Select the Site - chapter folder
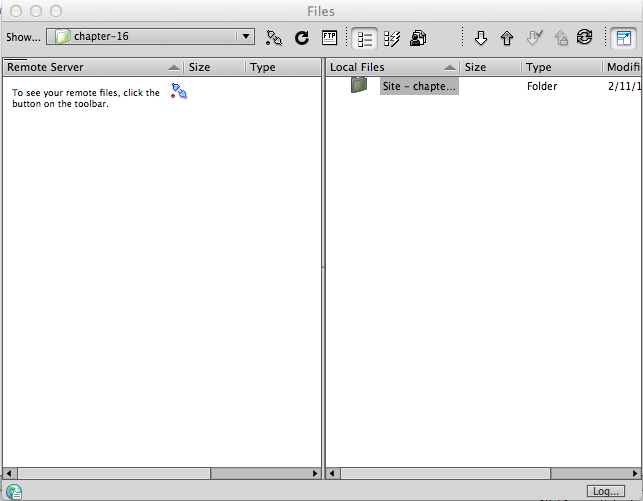Screen dimensions: 643x501 point(419,86)
